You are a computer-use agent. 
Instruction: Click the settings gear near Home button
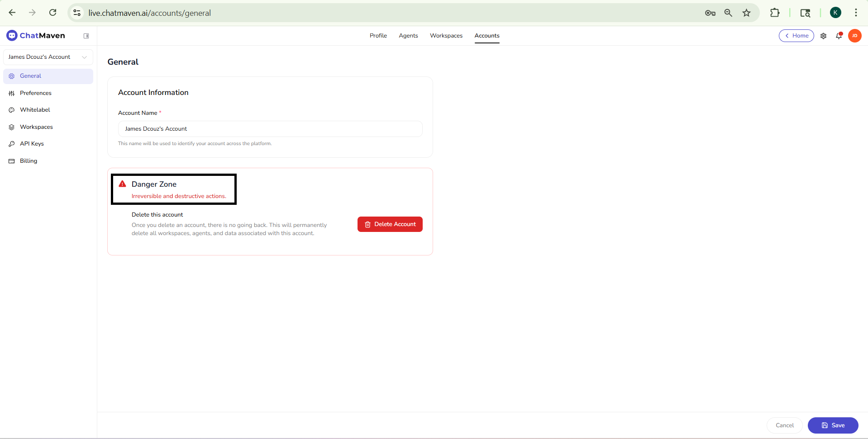pyautogui.click(x=824, y=36)
